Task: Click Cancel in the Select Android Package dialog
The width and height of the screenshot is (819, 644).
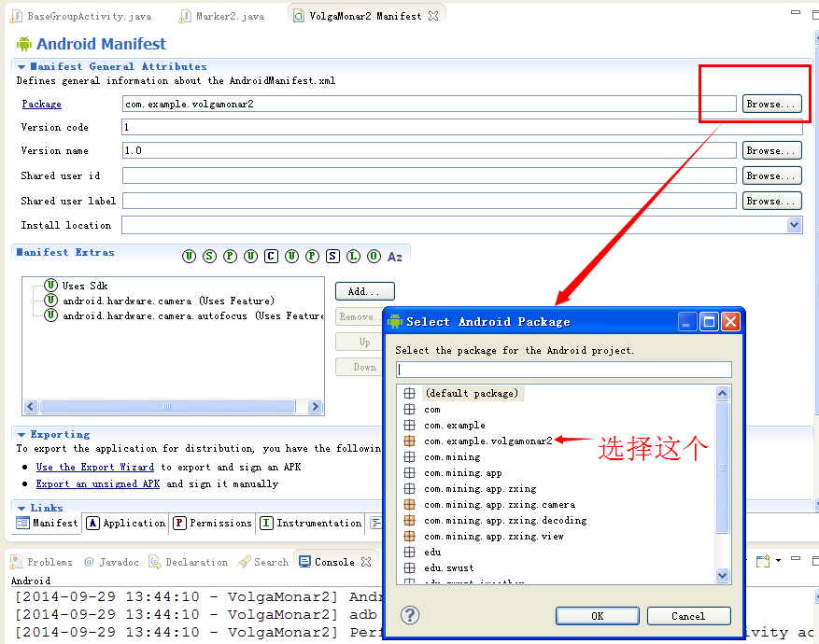Action: coord(688,616)
